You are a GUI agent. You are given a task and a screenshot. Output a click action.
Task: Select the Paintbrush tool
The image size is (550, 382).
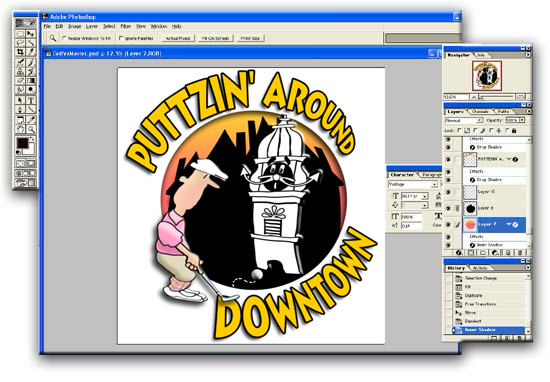tap(31, 63)
